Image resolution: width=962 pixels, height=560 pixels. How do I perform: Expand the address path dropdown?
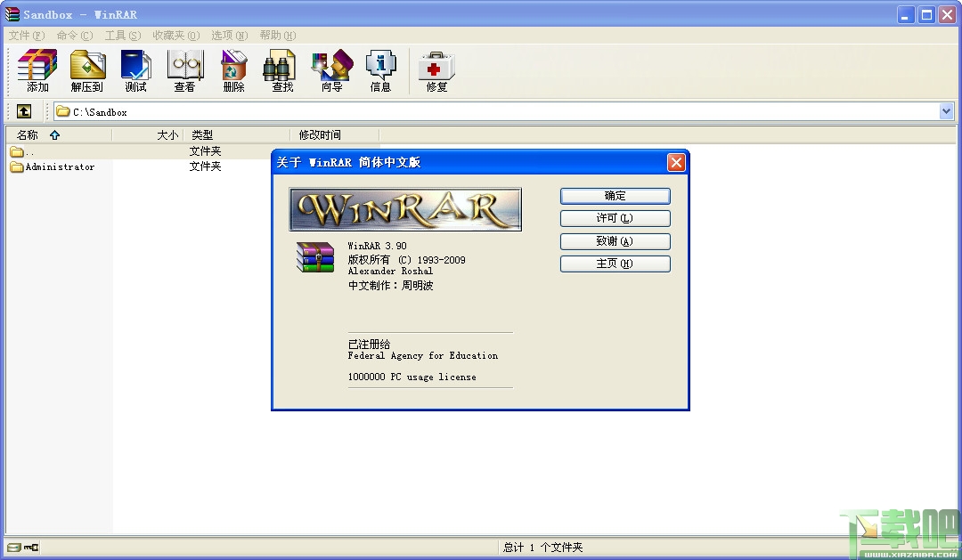(x=946, y=111)
